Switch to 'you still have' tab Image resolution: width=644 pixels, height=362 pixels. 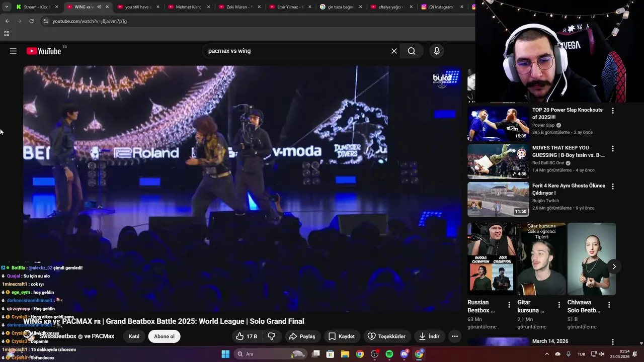click(138, 7)
